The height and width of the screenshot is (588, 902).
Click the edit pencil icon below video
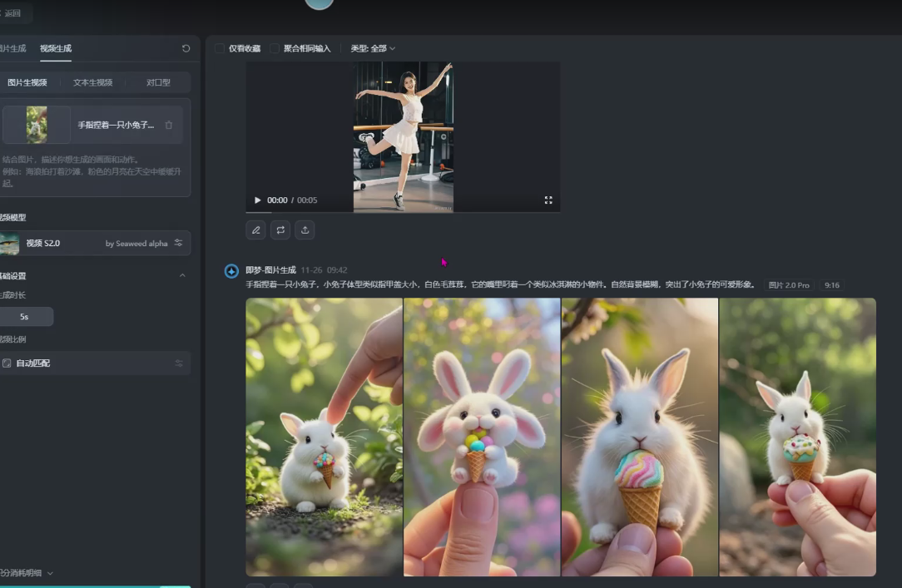[256, 230]
